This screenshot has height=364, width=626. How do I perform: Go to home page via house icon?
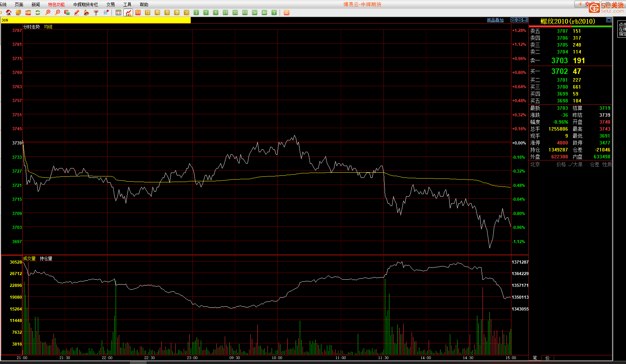9,13
